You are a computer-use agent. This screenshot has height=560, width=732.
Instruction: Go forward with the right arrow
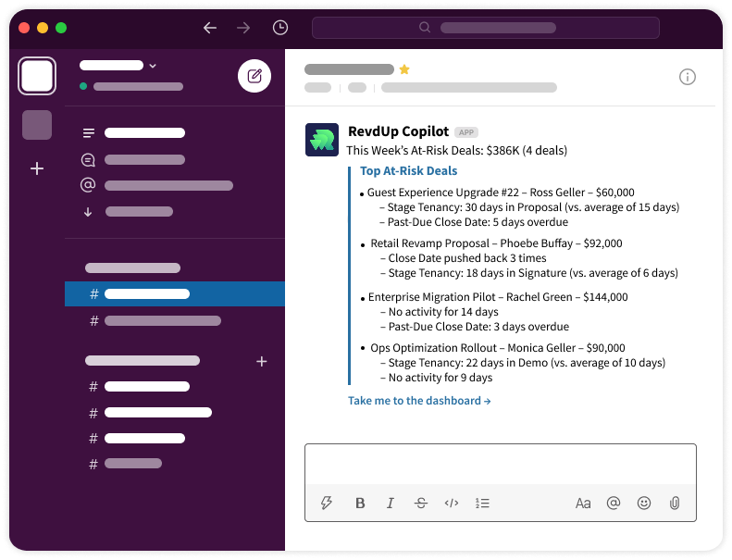tap(243, 28)
